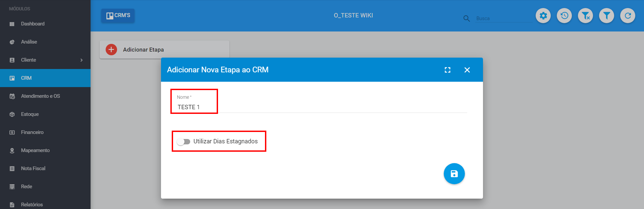Clear filters with funnel-x icon
The width and height of the screenshot is (644, 209).
(586, 15)
